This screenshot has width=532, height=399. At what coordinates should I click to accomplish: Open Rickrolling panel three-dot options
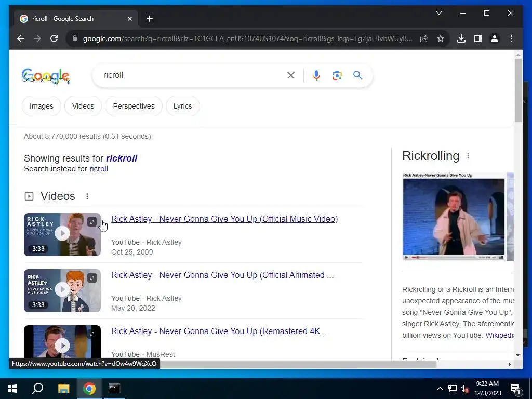[x=468, y=156]
